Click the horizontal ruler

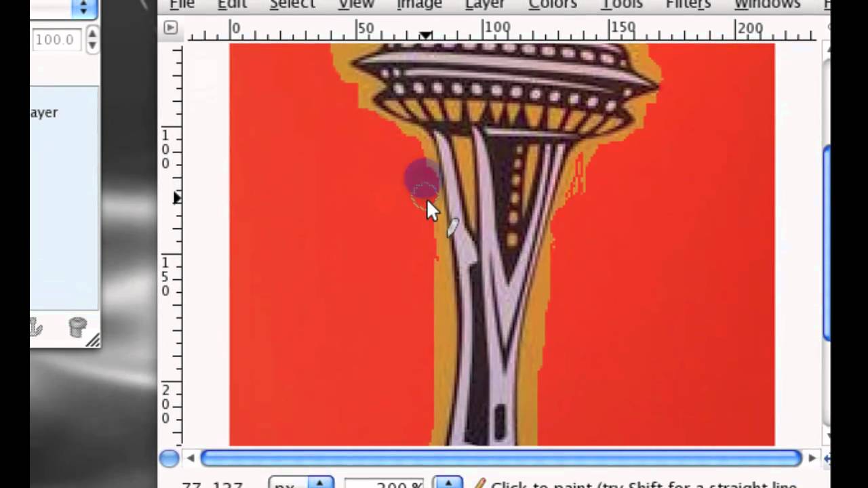pyautogui.click(x=501, y=30)
